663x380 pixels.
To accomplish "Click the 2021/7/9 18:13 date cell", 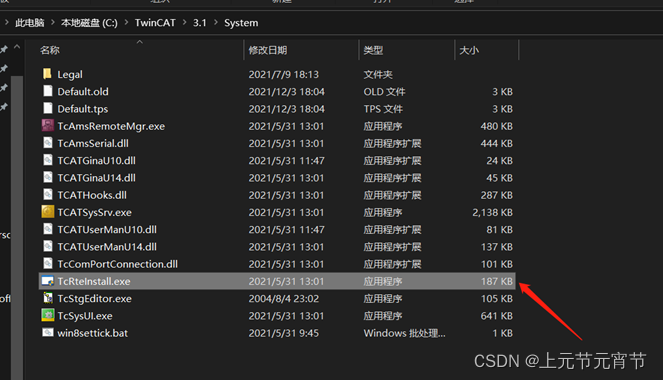I will (284, 74).
